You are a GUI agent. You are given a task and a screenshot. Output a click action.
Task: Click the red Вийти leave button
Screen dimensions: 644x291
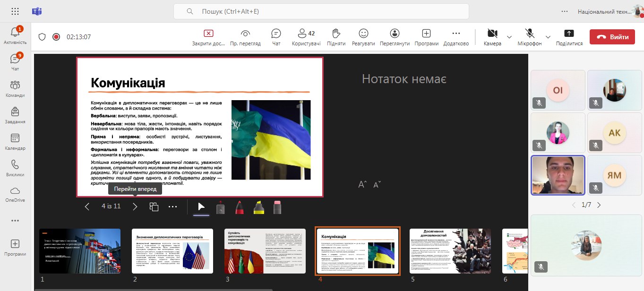(612, 37)
